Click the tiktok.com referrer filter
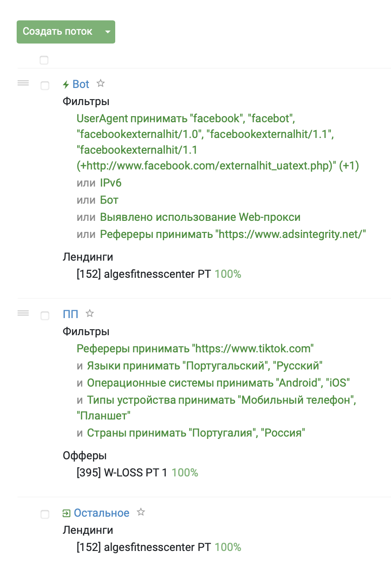 (x=195, y=348)
